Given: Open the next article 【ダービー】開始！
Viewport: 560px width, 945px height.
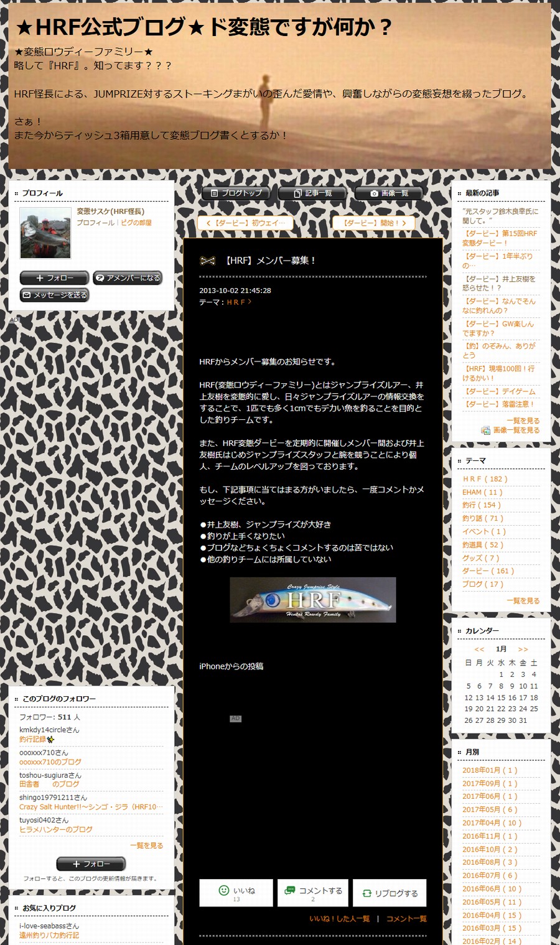Looking at the screenshot, I should [x=373, y=223].
